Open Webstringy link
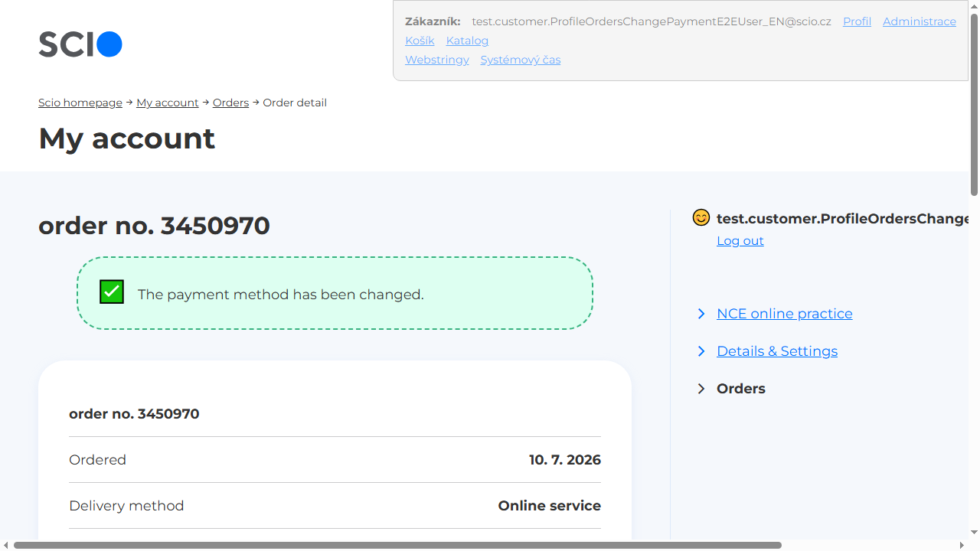980x551 pixels. 437,60
